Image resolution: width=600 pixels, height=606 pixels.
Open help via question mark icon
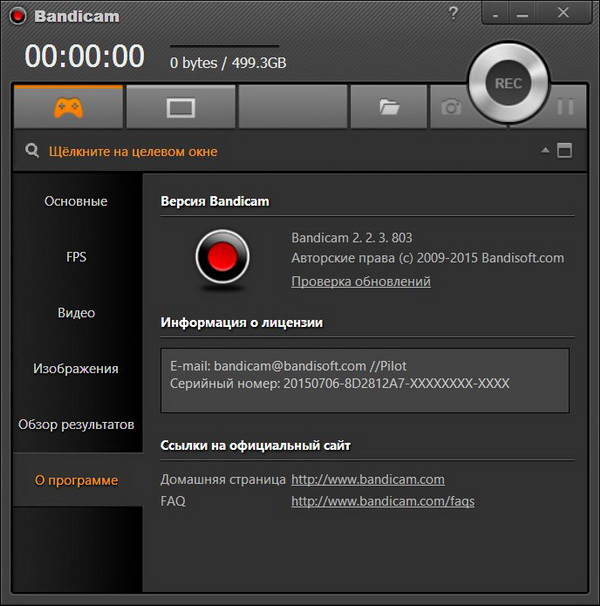[x=453, y=14]
